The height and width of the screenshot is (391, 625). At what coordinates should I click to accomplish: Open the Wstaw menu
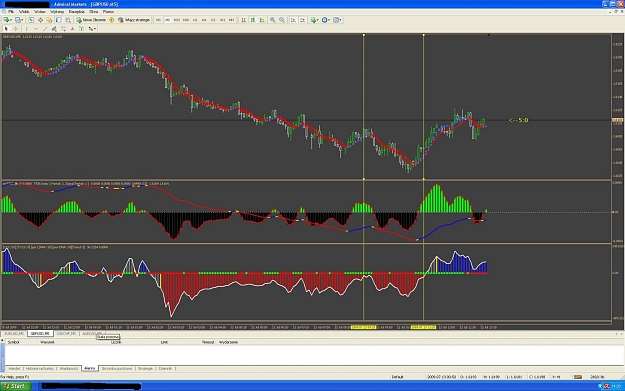pos(40,12)
